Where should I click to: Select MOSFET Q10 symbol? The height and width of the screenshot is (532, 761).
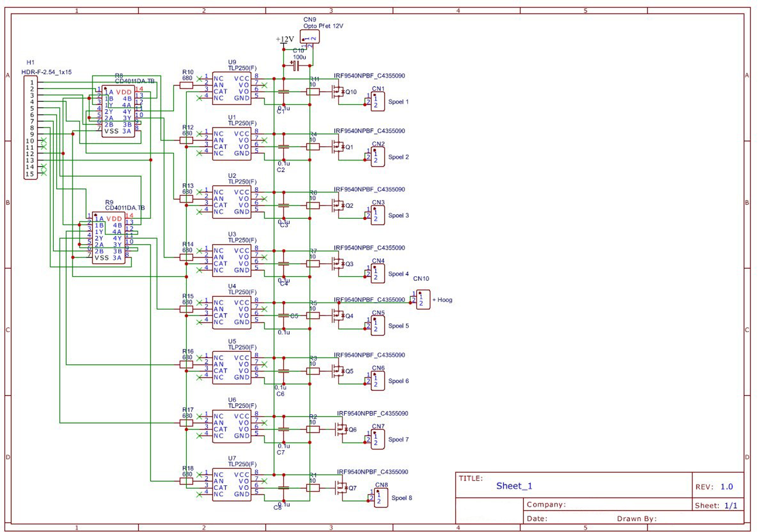[338, 92]
